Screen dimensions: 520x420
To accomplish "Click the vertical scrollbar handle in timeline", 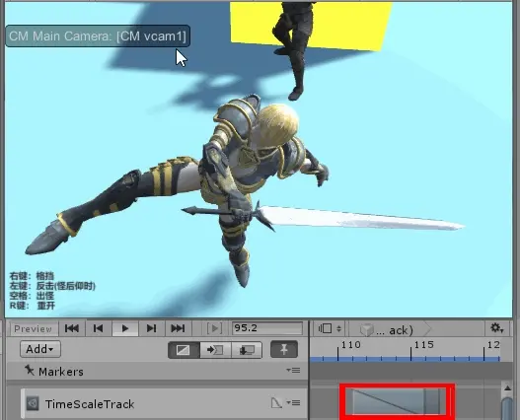I will pos(508,408).
